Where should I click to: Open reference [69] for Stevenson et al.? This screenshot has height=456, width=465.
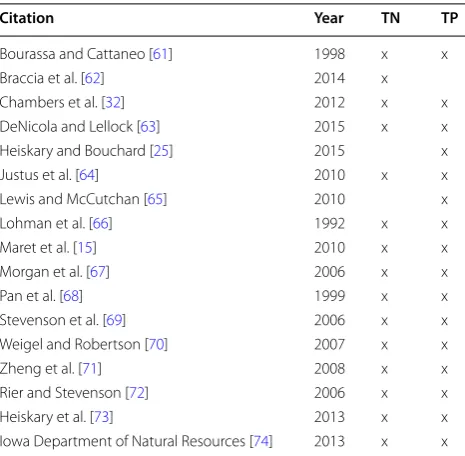pos(114,320)
